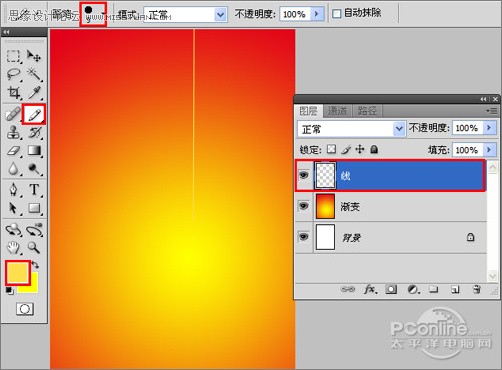502x370 pixels.
Task: Select the Pencil tool
Action: click(34, 114)
